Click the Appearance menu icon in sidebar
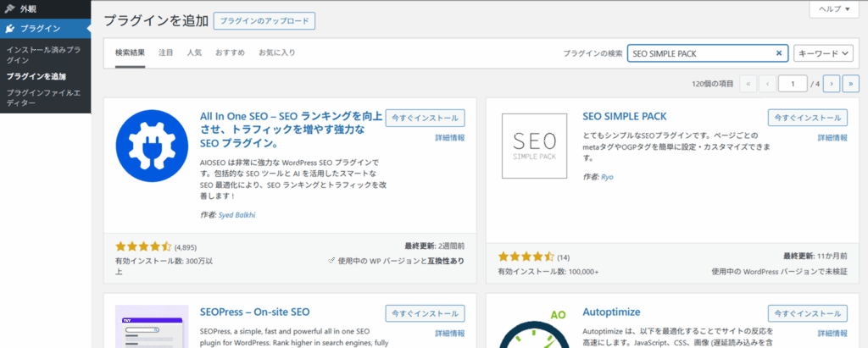The height and width of the screenshot is (348, 868). (9, 8)
